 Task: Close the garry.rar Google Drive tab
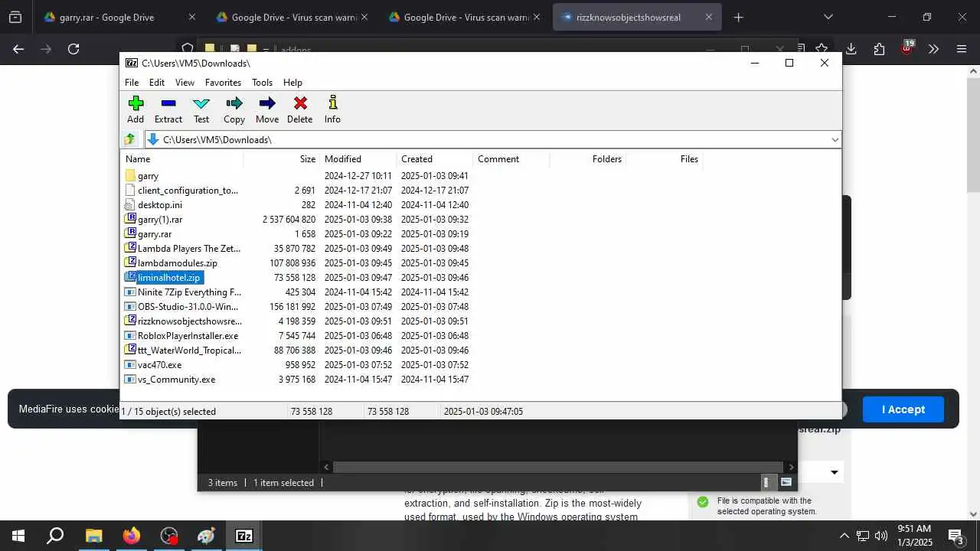(192, 17)
